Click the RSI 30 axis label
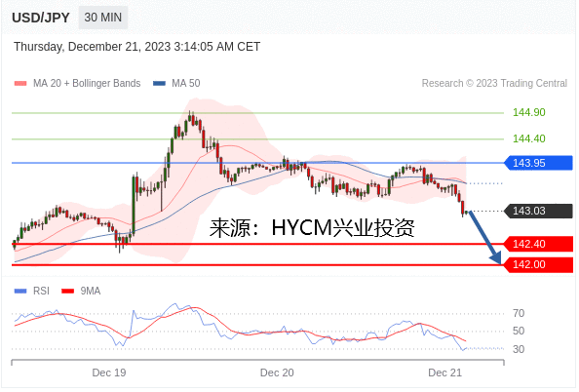 tap(519, 349)
